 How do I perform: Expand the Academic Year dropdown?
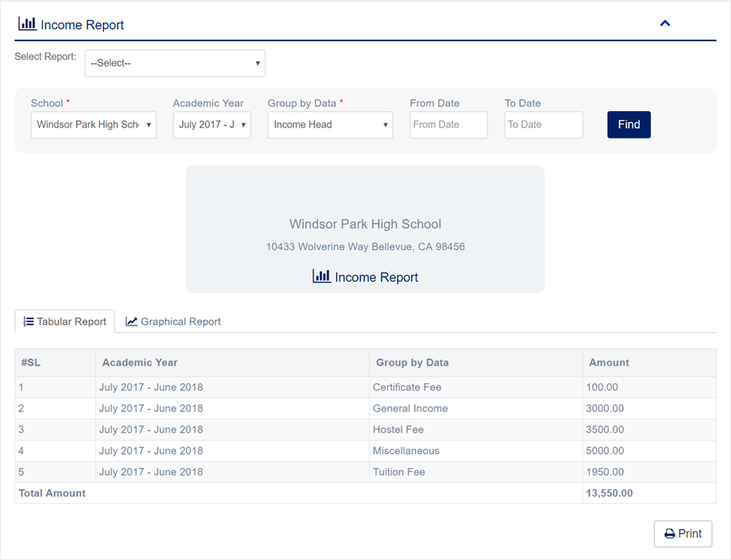[x=211, y=125]
